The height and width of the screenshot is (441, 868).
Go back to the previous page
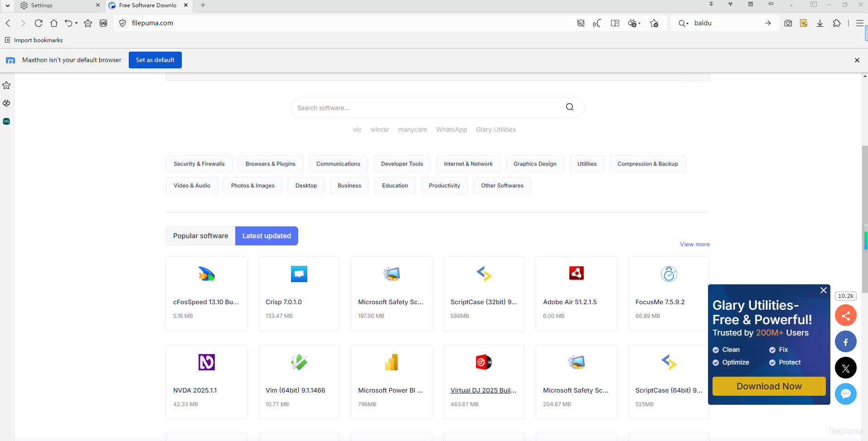[8, 23]
